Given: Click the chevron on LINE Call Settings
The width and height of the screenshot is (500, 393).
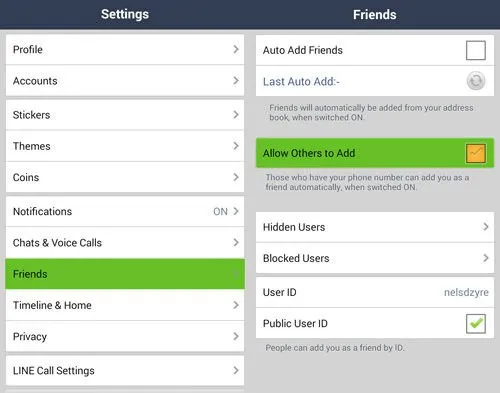Looking at the screenshot, I should (x=236, y=370).
